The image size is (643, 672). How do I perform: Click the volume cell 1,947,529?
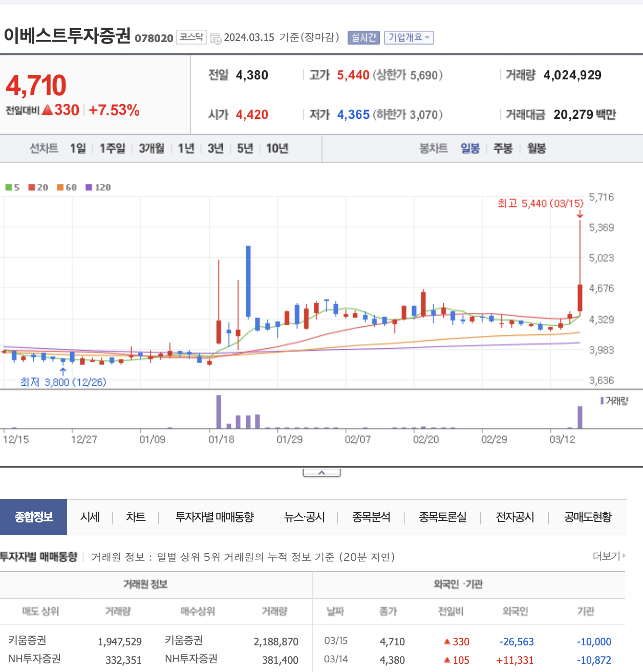120,642
